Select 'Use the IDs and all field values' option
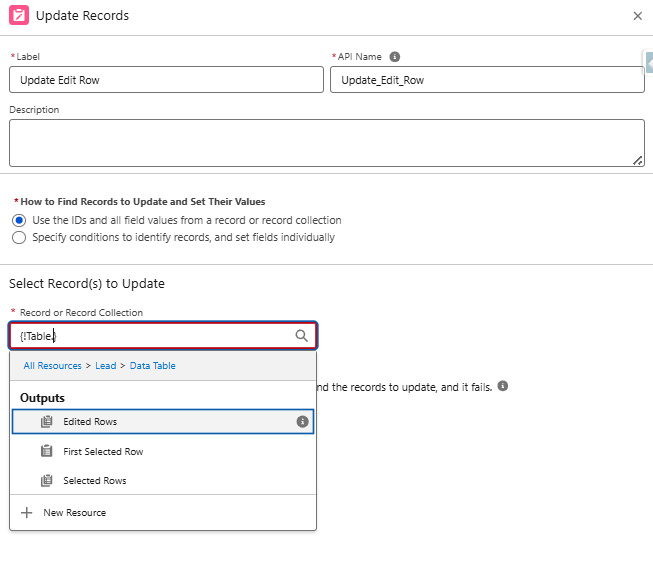The image size is (653, 583). point(18,220)
